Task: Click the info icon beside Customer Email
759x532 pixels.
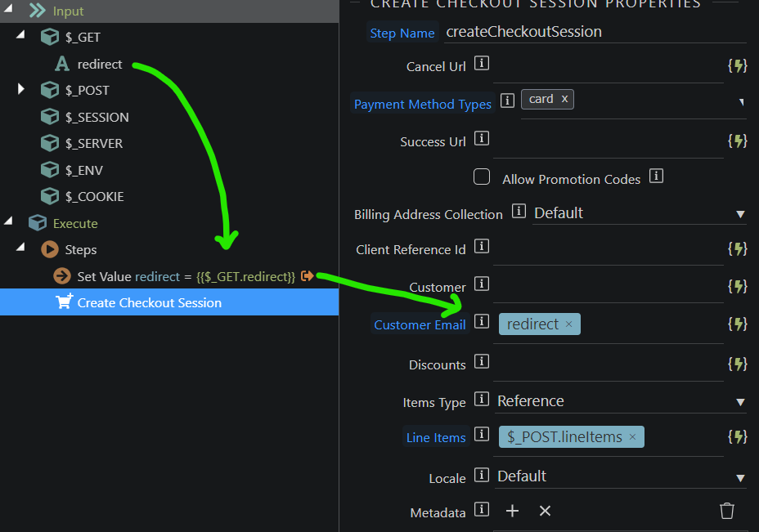Action: coord(482,321)
